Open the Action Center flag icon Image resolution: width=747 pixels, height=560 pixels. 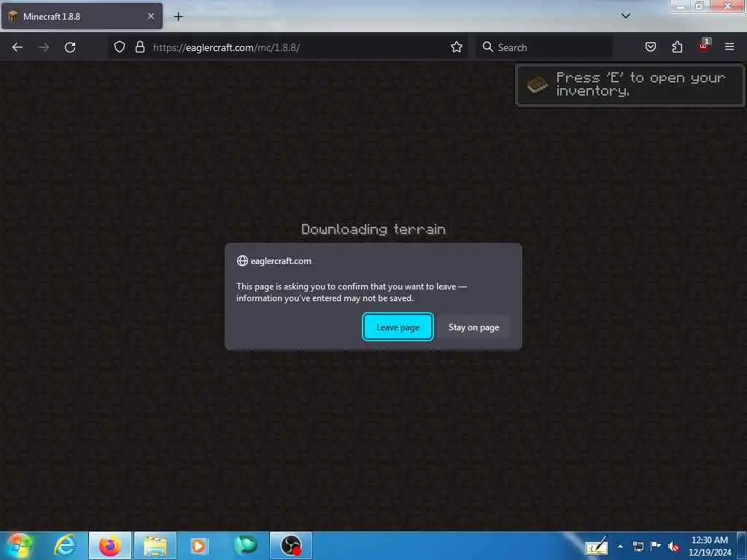(x=656, y=546)
